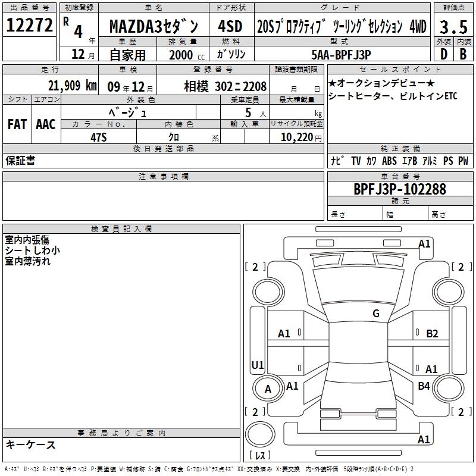Select fuel type ガソリン
Viewport: 476px width, 476px height.
[x=231, y=54]
